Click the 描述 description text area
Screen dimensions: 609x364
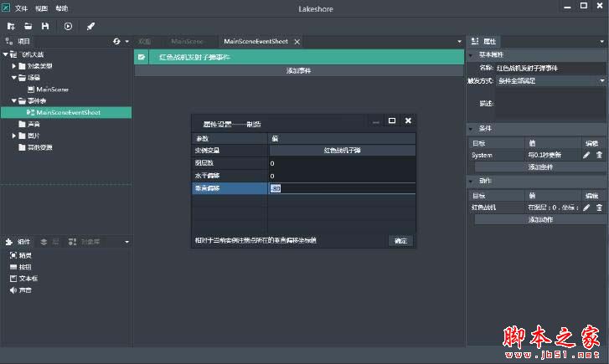pyautogui.click(x=550, y=103)
